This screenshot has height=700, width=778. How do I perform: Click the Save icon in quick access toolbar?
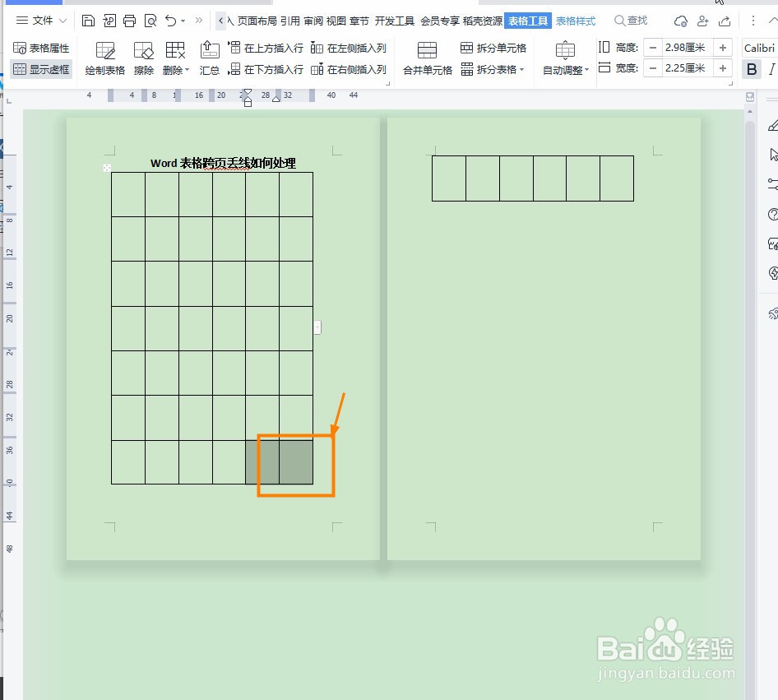88,21
